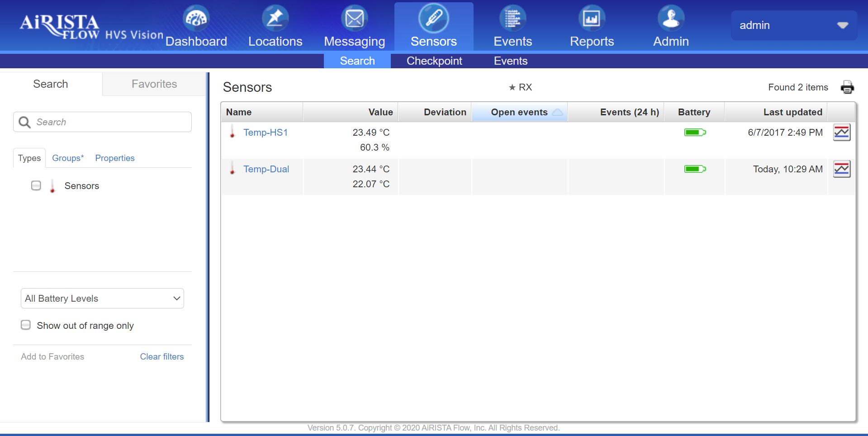Click the 6/7/2017 2:49 PM timestamp
The height and width of the screenshot is (436, 868).
coord(785,133)
